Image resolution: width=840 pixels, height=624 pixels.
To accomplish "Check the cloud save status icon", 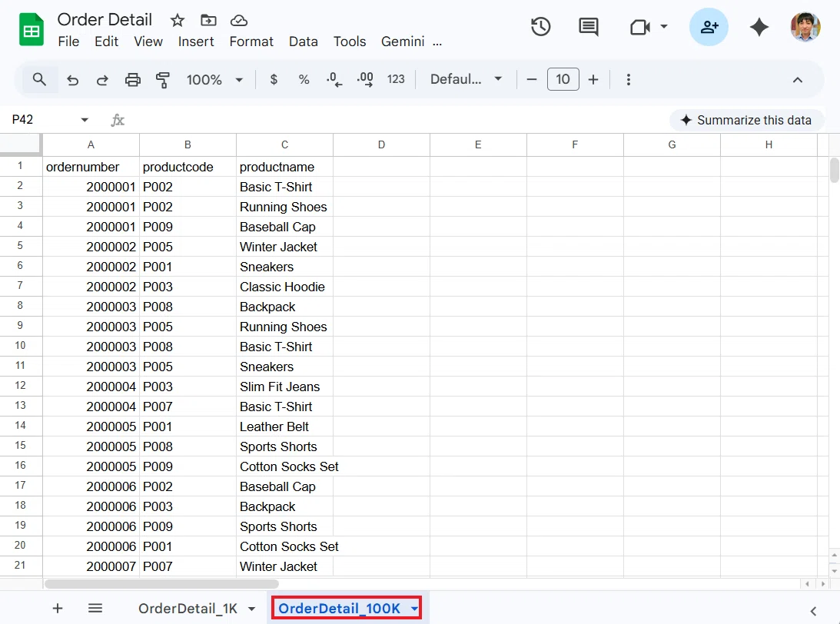I will [x=239, y=20].
